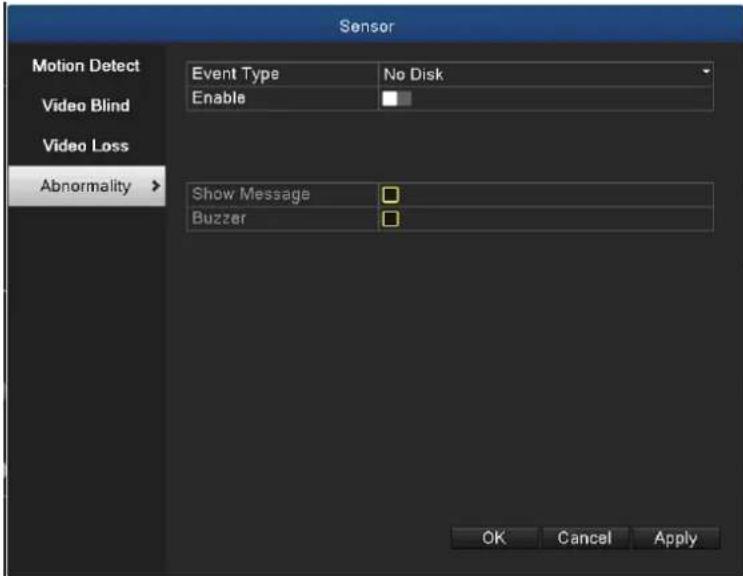Click the Event Type label
Screen dimensions: 743x576
point(236,74)
